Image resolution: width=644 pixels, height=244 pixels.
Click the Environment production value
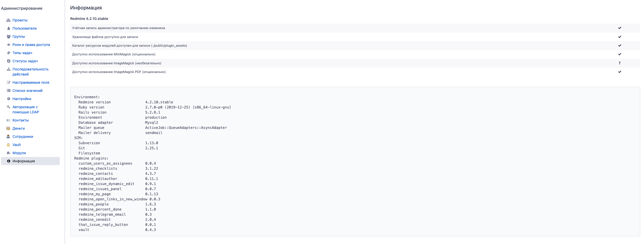156,117
